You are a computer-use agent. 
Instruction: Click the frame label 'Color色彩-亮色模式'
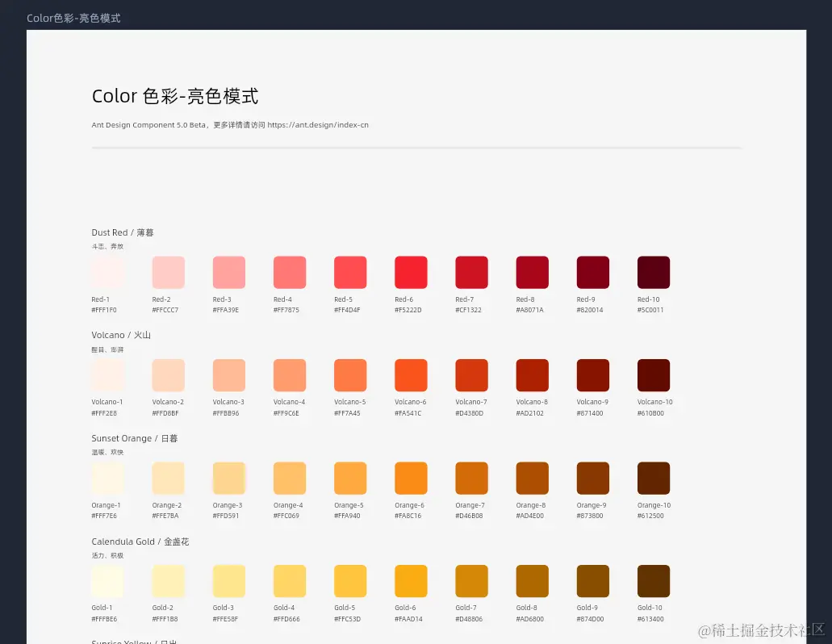(x=73, y=18)
